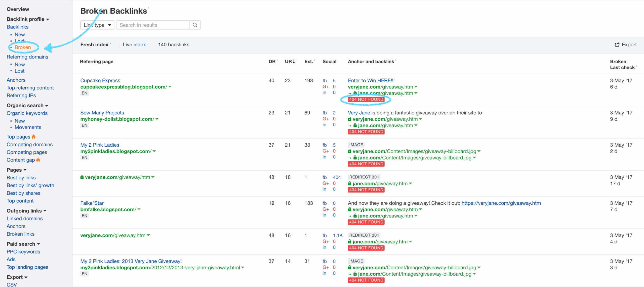Screen dimensions: 644x287
Task: Collapse the Backlink profile section
Action: click(x=28, y=19)
